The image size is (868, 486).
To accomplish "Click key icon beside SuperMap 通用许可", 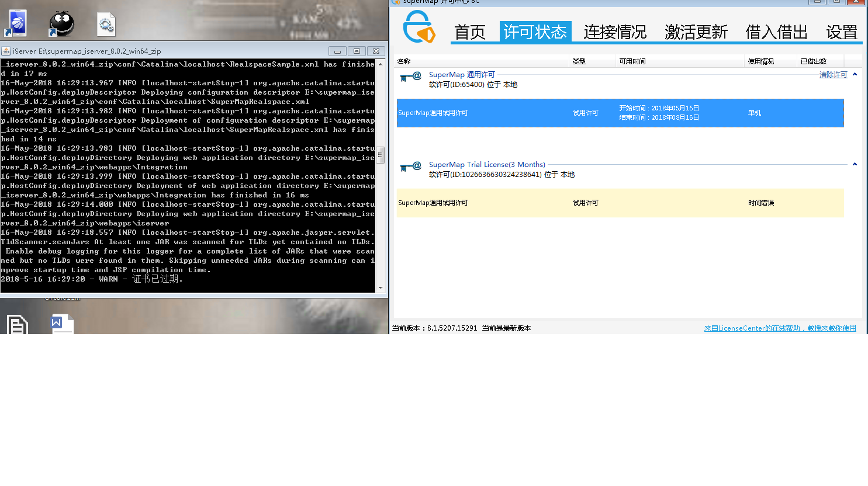I will [410, 77].
